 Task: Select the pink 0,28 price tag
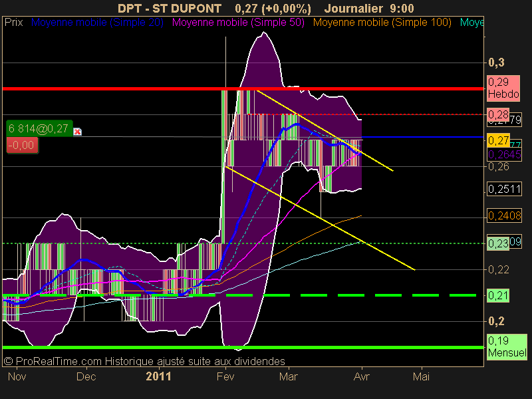[x=498, y=114]
